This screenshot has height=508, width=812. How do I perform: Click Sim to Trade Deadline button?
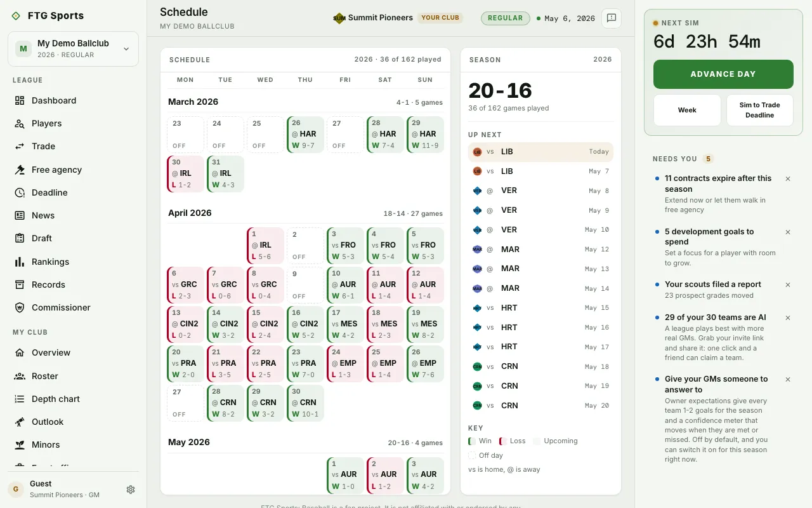(x=760, y=110)
